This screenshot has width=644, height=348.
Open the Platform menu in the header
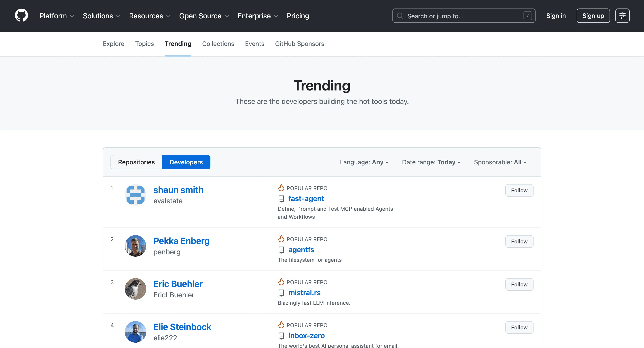[x=57, y=16]
